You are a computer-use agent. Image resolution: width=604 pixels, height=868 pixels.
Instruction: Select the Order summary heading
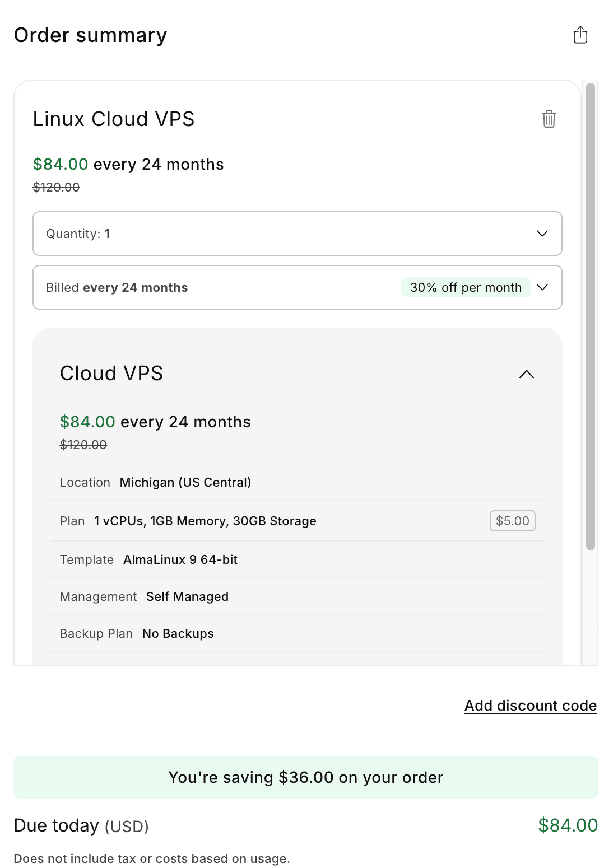(x=90, y=35)
